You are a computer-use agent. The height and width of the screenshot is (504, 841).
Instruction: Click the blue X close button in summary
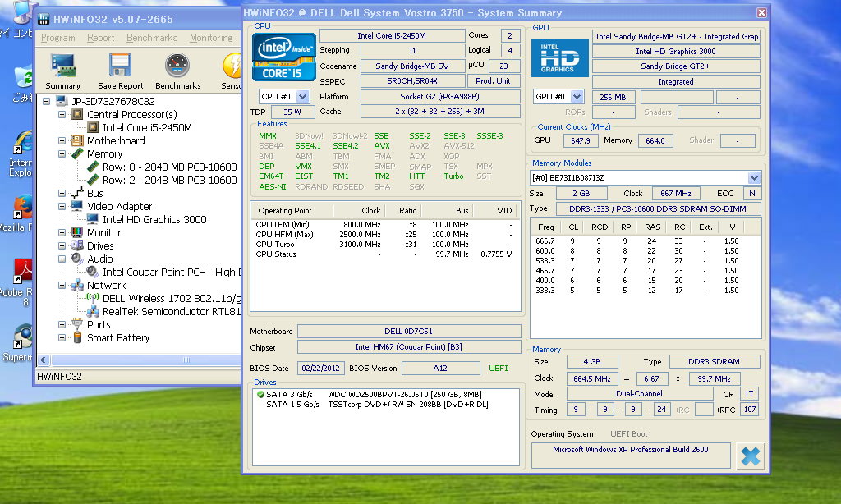click(749, 456)
